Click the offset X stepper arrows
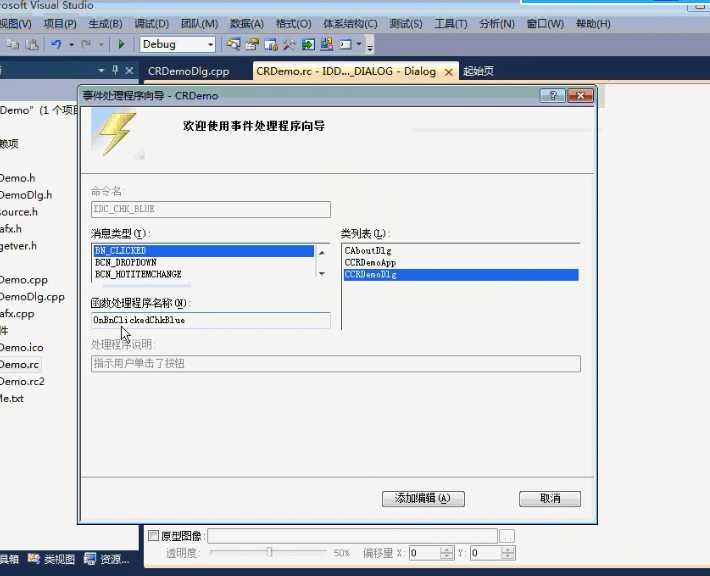Viewport: 710px width, 576px height. pyautogui.click(x=446, y=553)
